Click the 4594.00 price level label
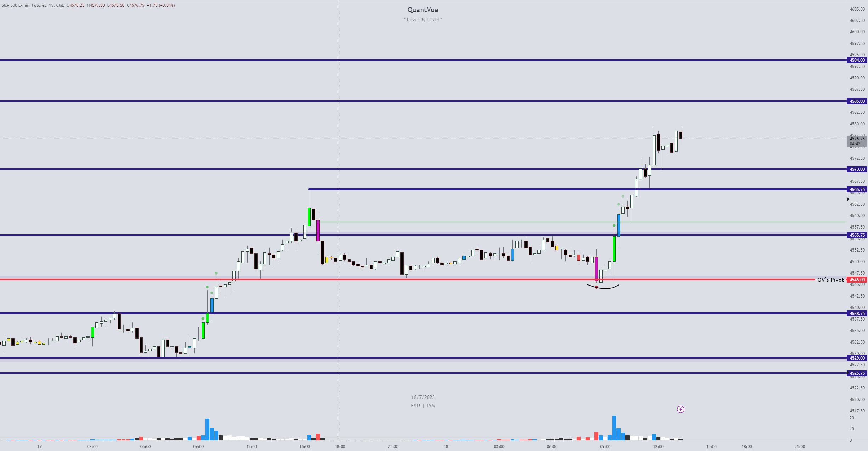 coord(857,60)
